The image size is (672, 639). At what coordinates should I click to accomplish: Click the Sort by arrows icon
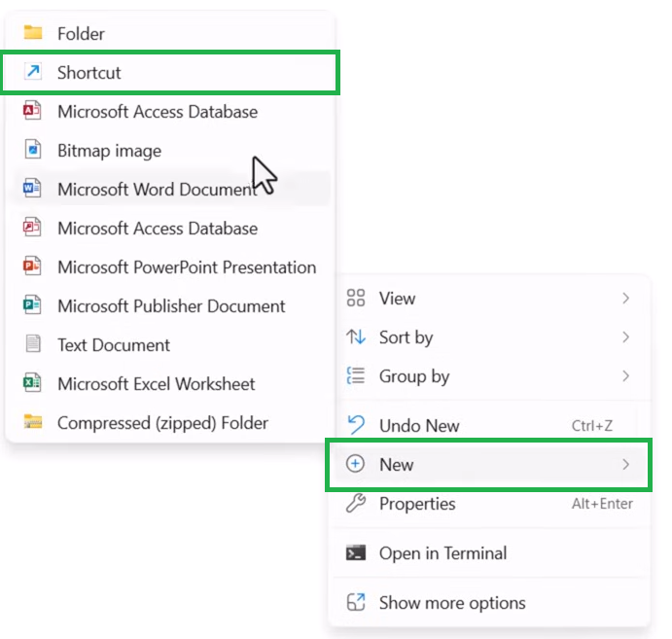tap(356, 337)
